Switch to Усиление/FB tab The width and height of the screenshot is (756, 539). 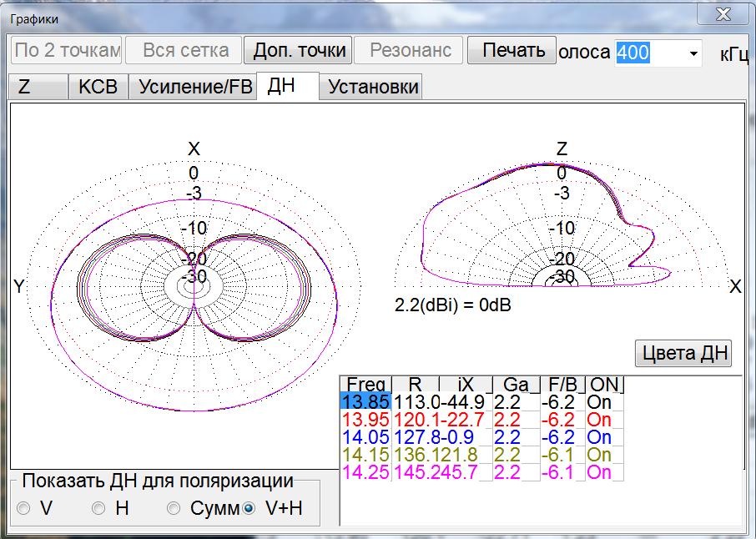coord(193,87)
